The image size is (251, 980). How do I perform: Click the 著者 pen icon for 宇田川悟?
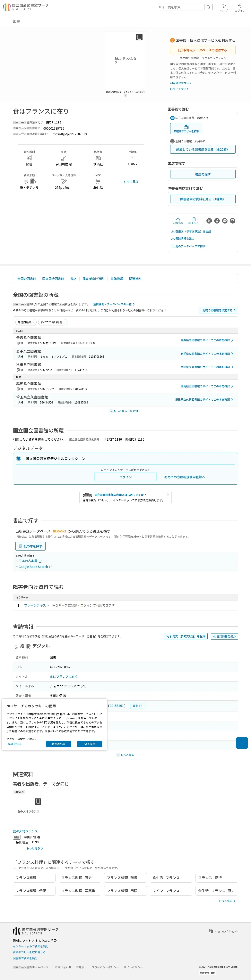click(64, 158)
